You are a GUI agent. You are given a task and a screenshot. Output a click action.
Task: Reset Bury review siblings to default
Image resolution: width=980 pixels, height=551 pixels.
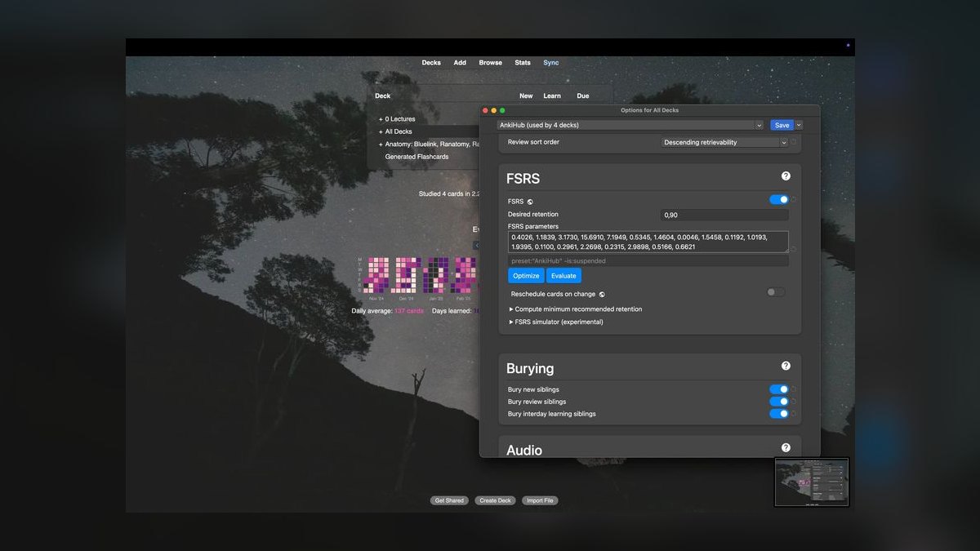coord(793,402)
